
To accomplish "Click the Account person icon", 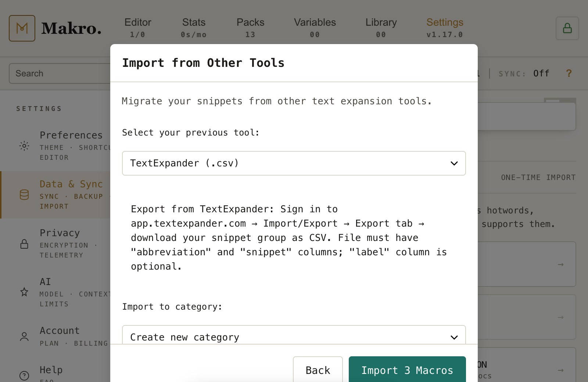I will pos(24,336).
